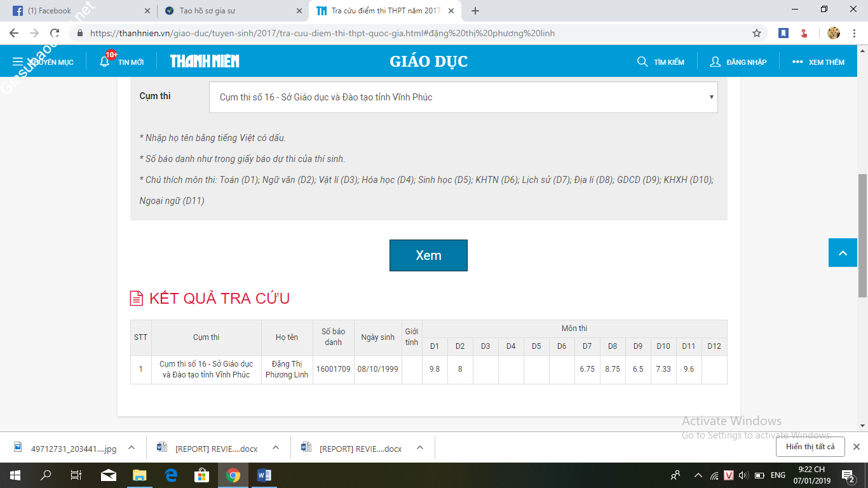Open Word from the Windows taskbar
868x488 pixels.
pos(264,475)
